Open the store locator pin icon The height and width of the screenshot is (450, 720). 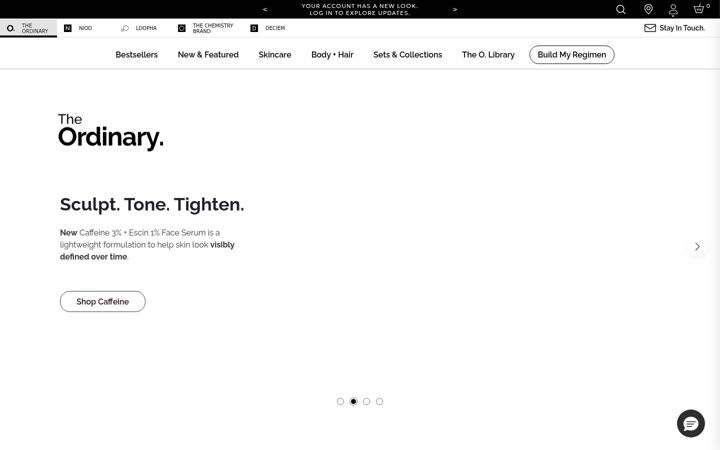(648, 9)
